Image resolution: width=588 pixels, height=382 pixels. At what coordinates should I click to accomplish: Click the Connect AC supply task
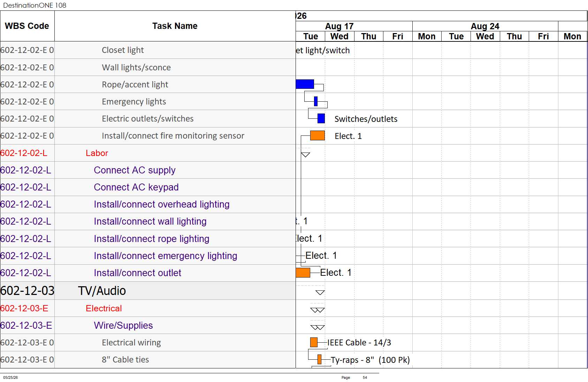tap(135, 170)
